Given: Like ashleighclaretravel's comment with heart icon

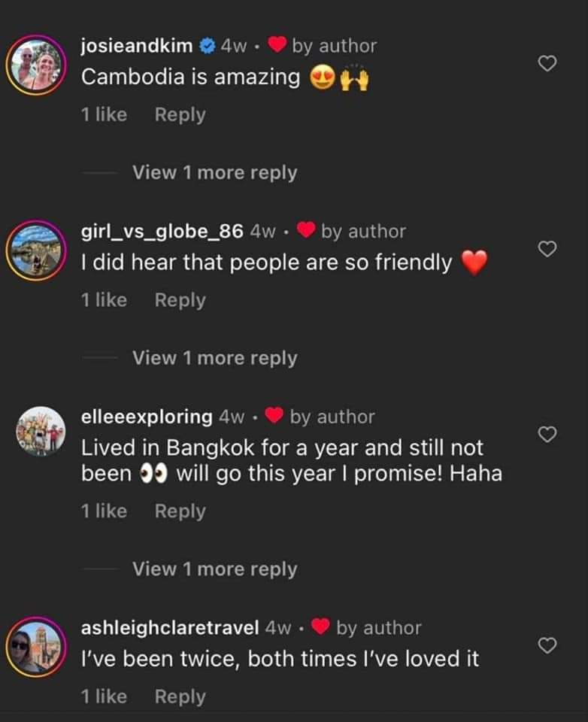Looking at the screenshot, I should click(x=548, y=645).
